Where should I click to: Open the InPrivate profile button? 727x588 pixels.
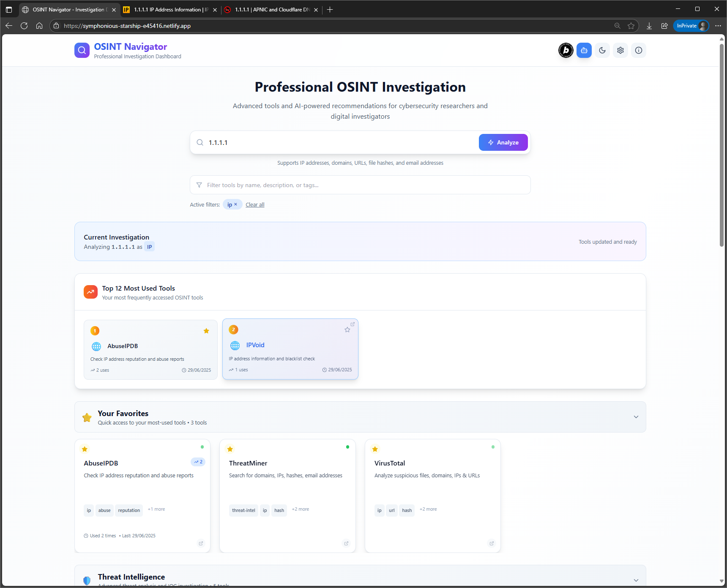pyautogui.click(x=691, y=26)
